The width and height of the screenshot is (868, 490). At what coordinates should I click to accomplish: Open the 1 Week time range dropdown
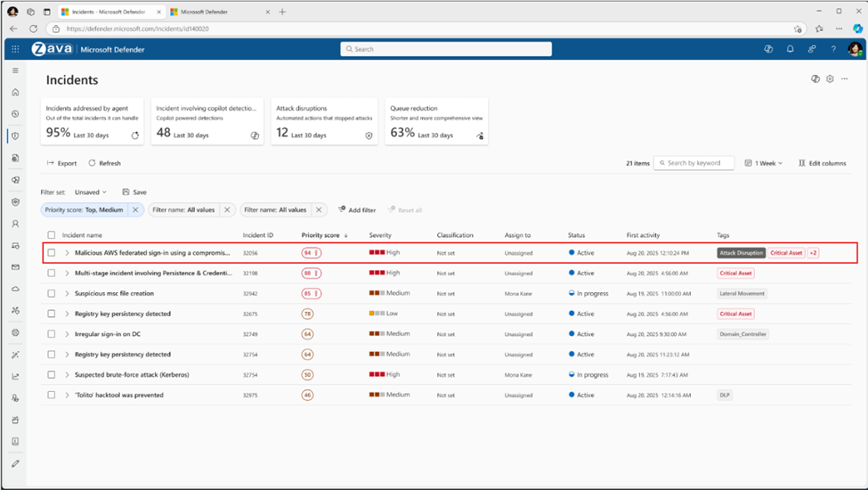pyautogui.click(x=764, y=163)
